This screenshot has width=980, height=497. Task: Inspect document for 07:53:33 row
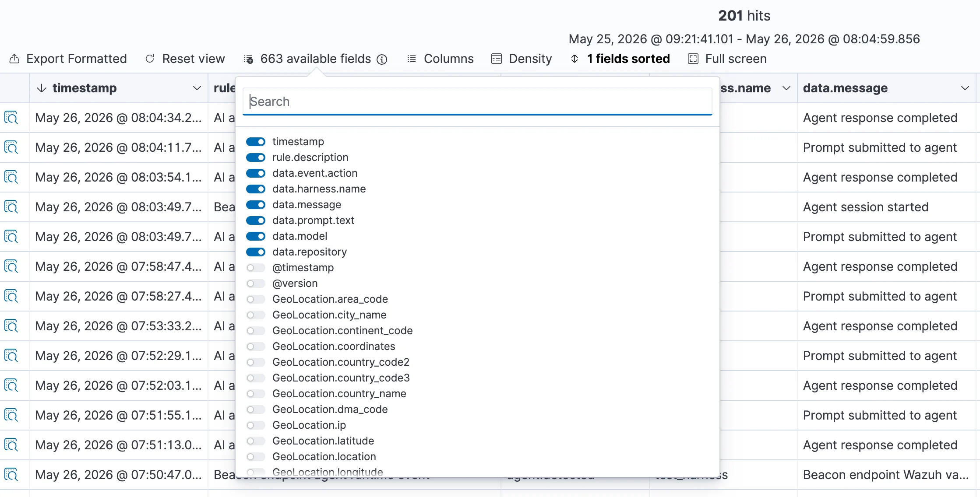click(11, 326)
